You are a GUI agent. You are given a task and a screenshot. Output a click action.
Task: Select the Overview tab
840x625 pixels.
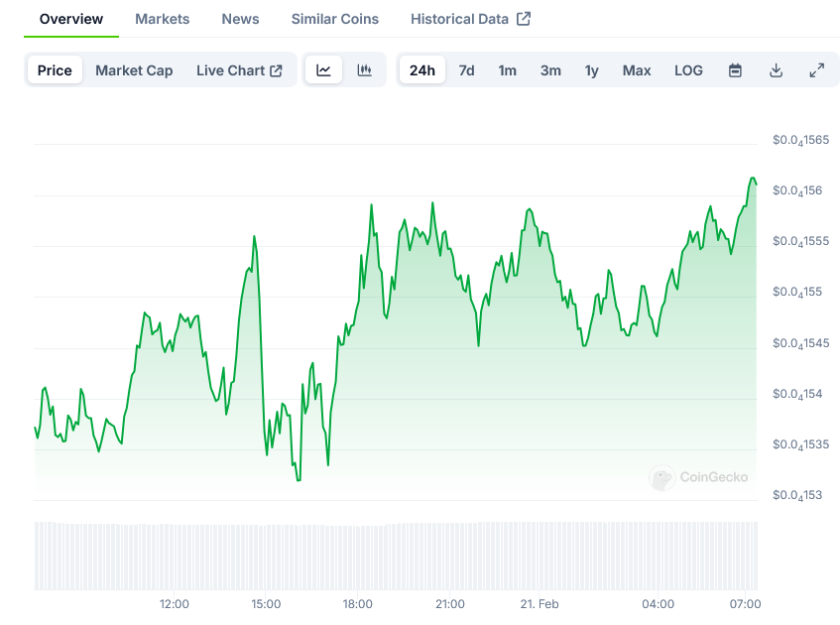71,19
